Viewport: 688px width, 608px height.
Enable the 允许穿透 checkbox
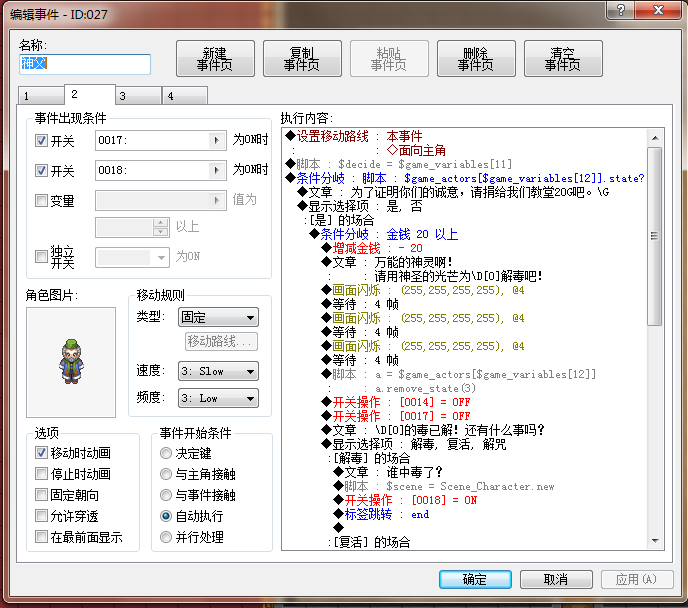[x=41, y=516]
